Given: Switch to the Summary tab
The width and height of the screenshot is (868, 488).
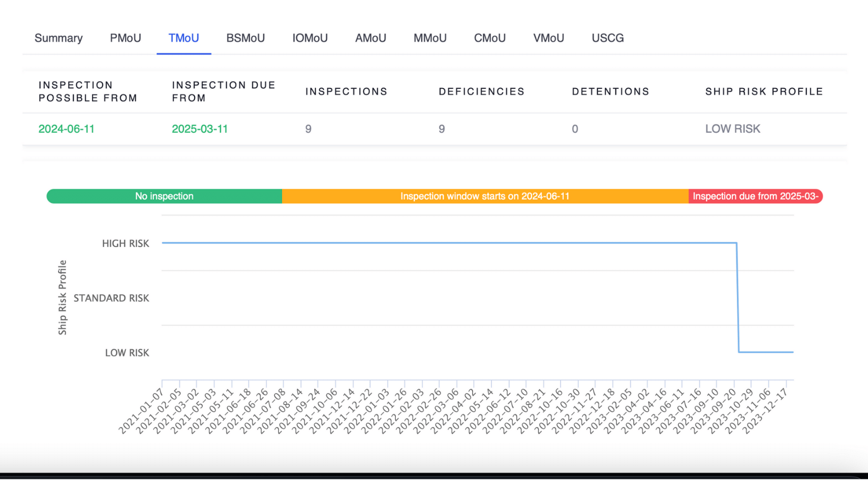Looking at the screenshot, I should click(x=58, y=38).
